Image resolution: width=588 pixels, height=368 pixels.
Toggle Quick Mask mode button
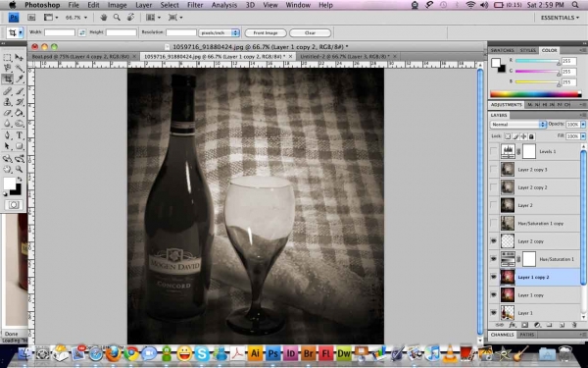[14, 205]
